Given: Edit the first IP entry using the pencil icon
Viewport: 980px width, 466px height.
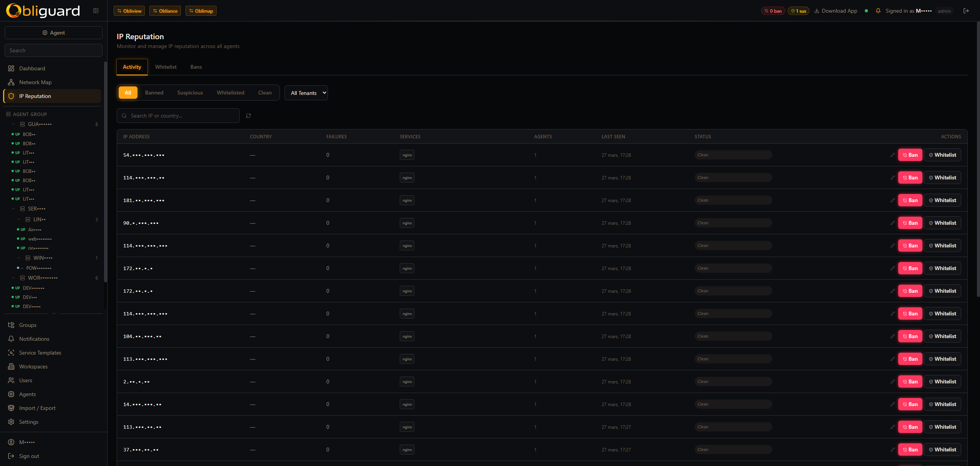Looking at the screenshot, I should click(892, 155).
